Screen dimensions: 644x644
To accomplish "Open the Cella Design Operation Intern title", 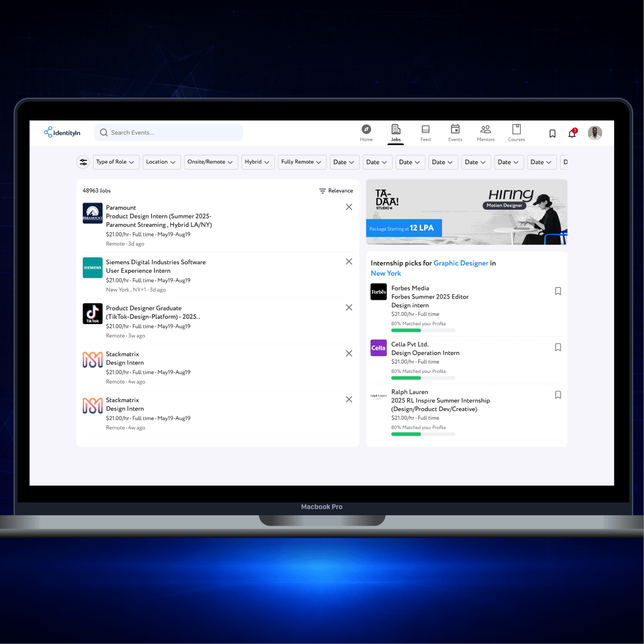I will click(425, 353).
